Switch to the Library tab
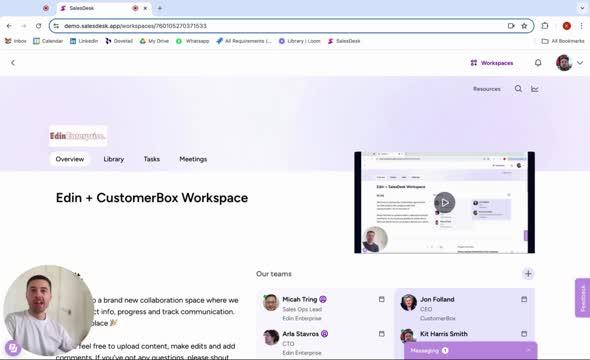Viewport: 590px width, 360px height. pos(114,159)
